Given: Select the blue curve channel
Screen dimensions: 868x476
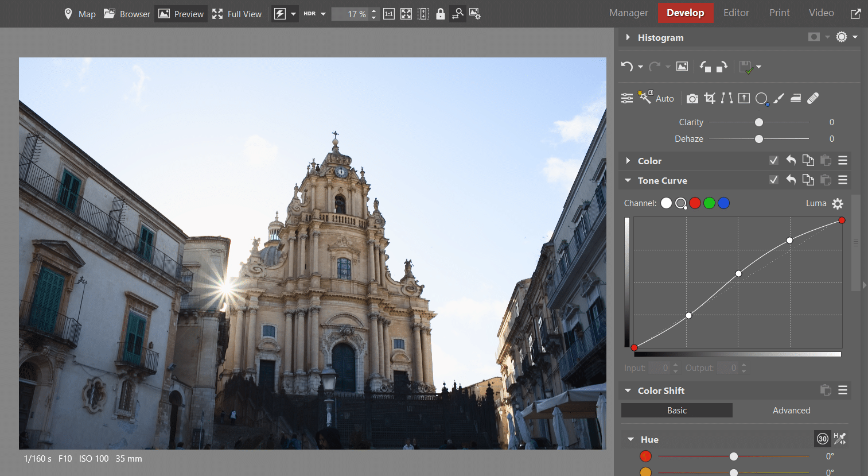Looking at the screenshot, I should [x=724, y=203].
